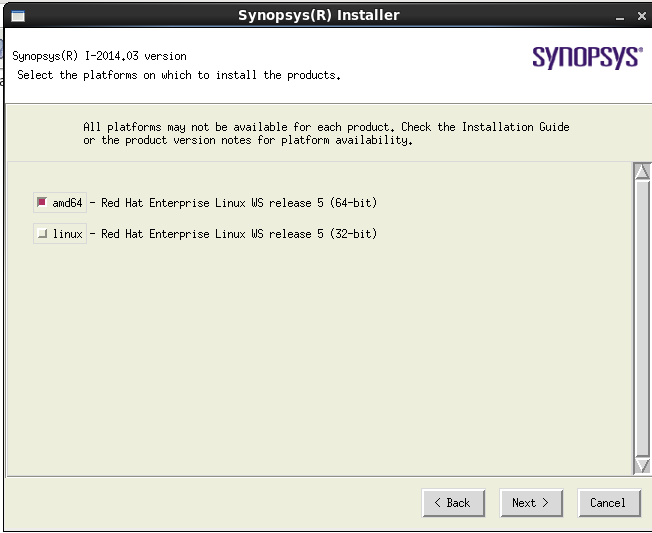Return to the previous step with Back
Screen dimensions: 652x533
453,503
